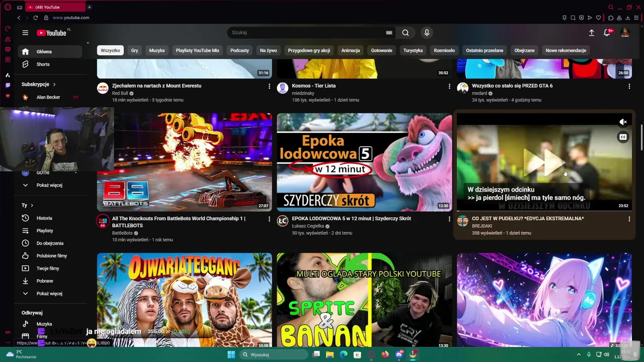Image resolution: width=644 pixels, height=362 pixels.
Task: Select the Podcasty filter chip
Action: pos(239,50)
